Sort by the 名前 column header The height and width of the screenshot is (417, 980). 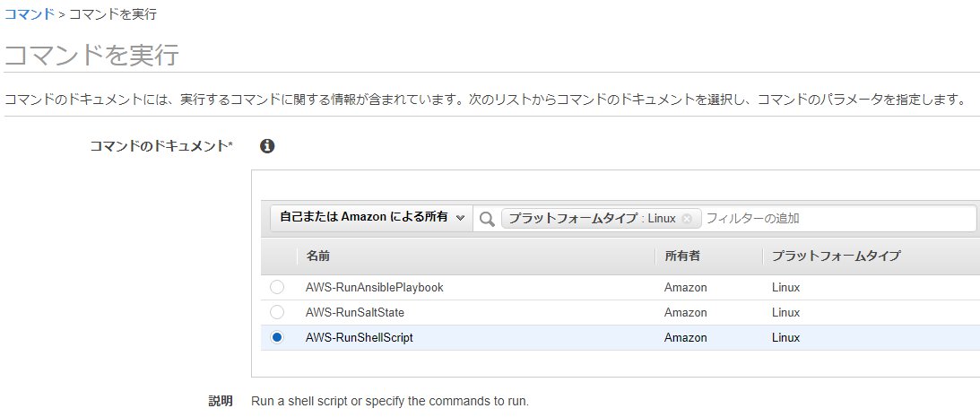[x=318, y=256]
